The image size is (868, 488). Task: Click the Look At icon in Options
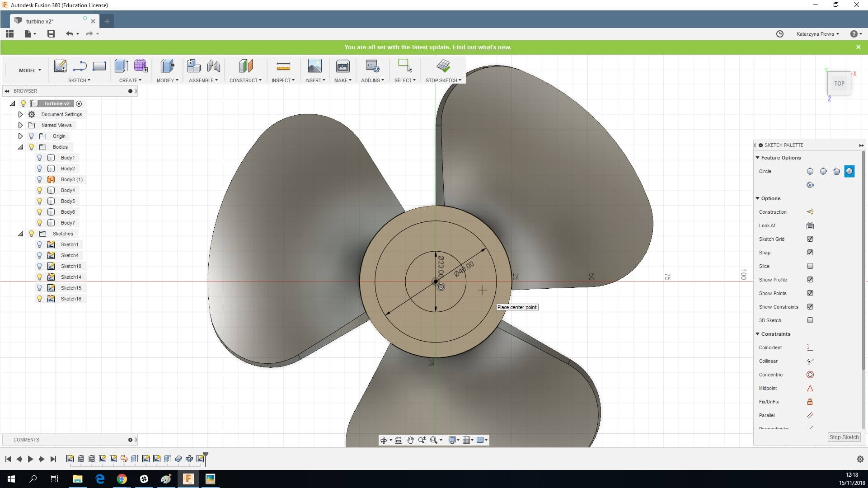point(810,225)
